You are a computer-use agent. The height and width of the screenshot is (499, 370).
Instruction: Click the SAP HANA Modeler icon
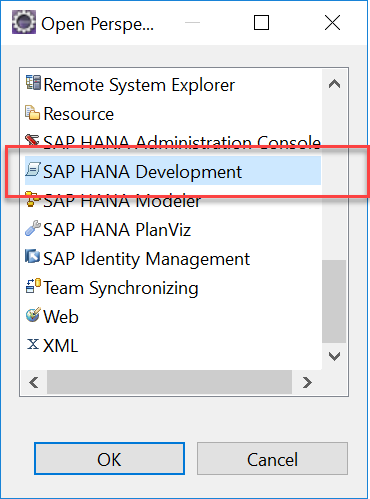(32, 199)
